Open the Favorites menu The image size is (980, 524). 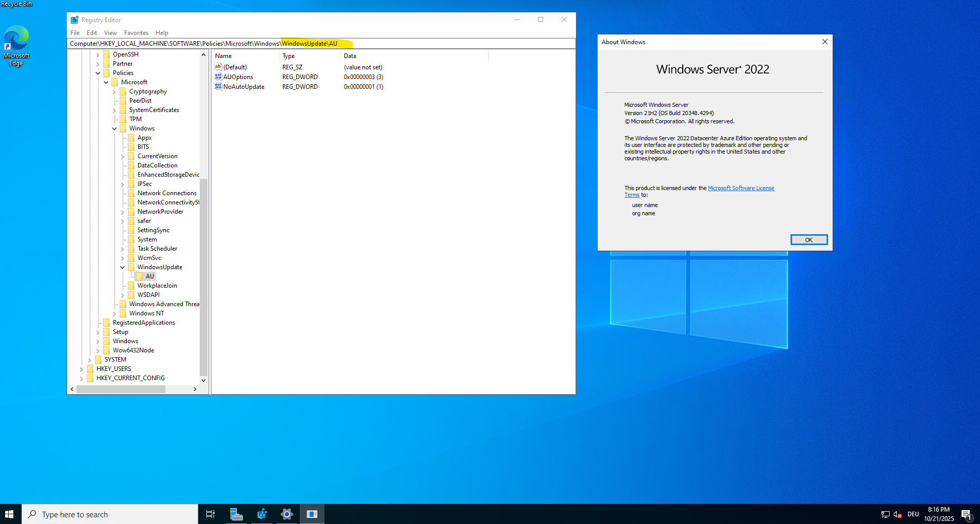pos(136,33)
